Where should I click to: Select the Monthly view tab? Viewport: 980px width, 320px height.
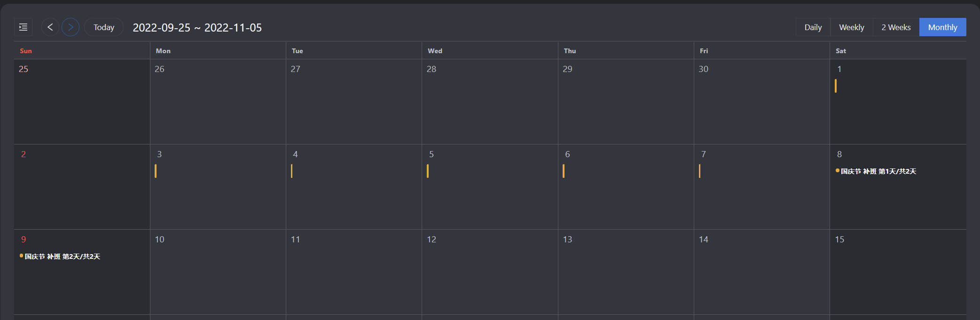click(942, 27)
